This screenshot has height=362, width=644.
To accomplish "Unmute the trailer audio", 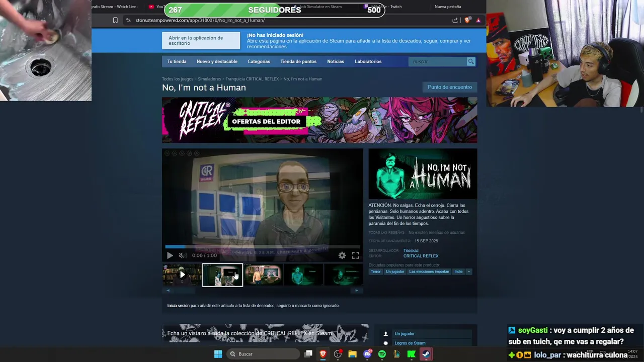I will click(182, 255).
